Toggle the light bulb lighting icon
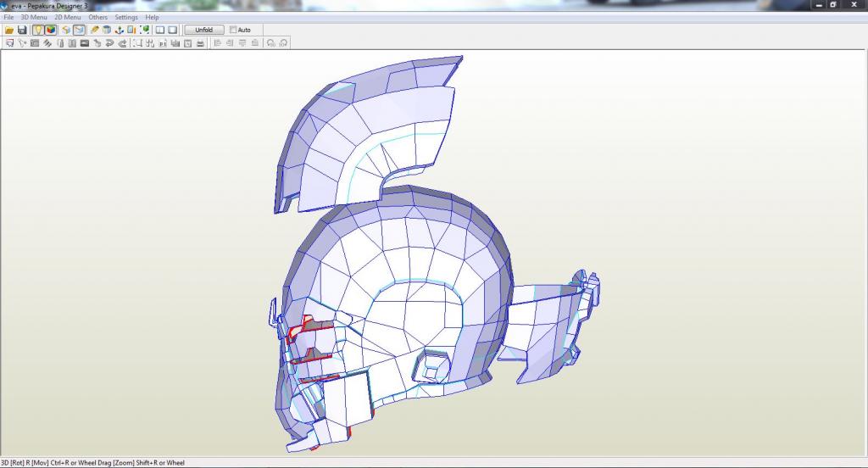 click(x=37, y=30)
